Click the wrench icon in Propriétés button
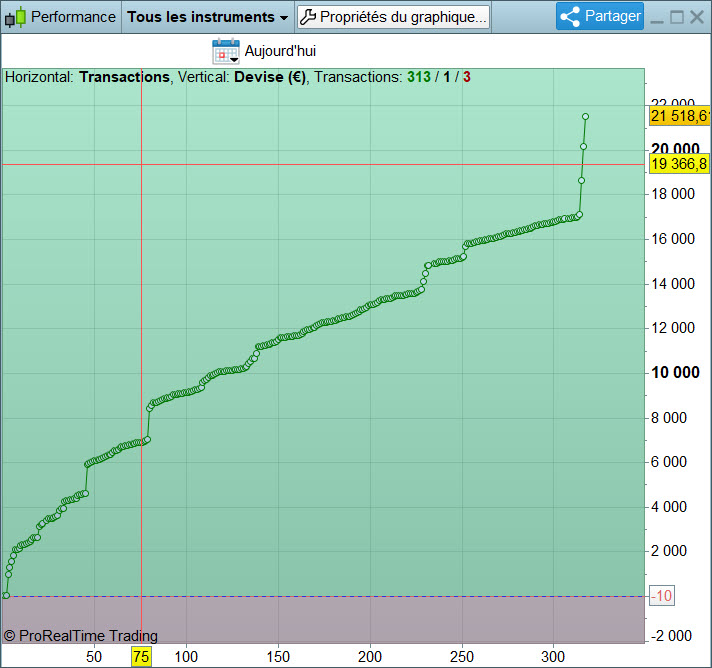This screenshot has height=668, width=712. coord(308,17)
